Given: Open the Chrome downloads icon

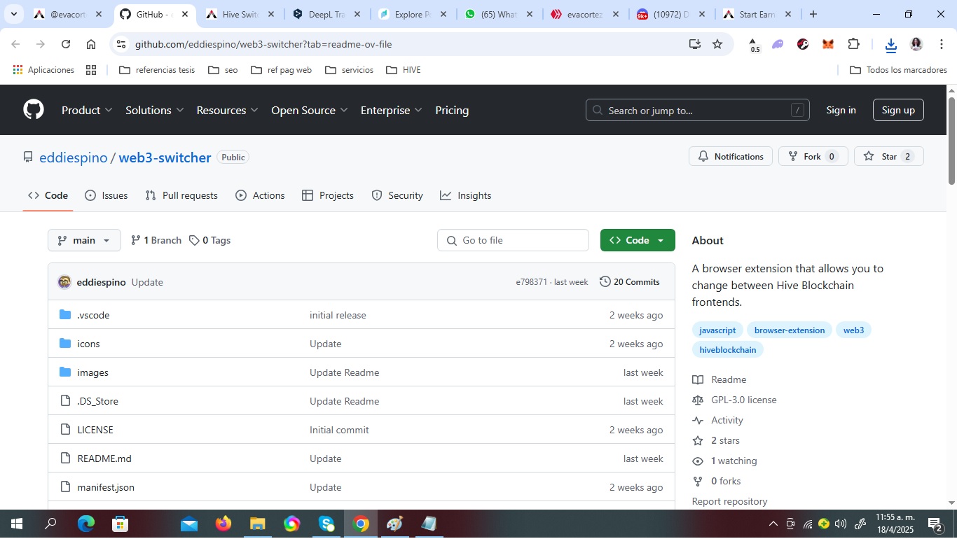Looking at the screenshot, I should tap(890, 44).
